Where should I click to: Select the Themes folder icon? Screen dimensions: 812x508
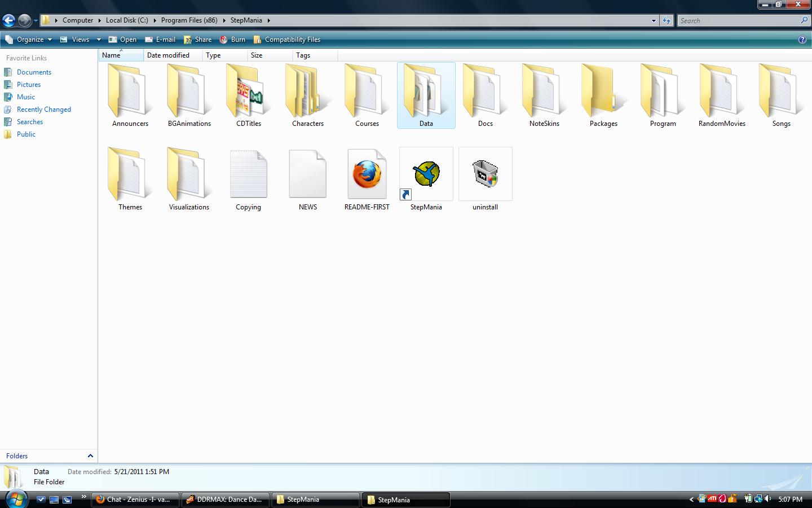(x=130, y=174)
